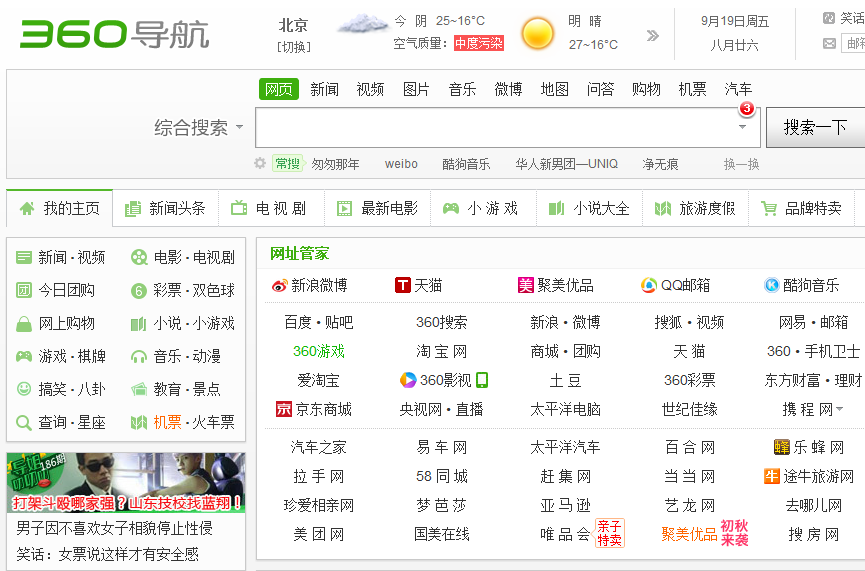Image resolution: width=865 pixels, height=571 pixels.
Task: Open the 58同城 link
Action: pyautogui.click(x=441, y=476)
